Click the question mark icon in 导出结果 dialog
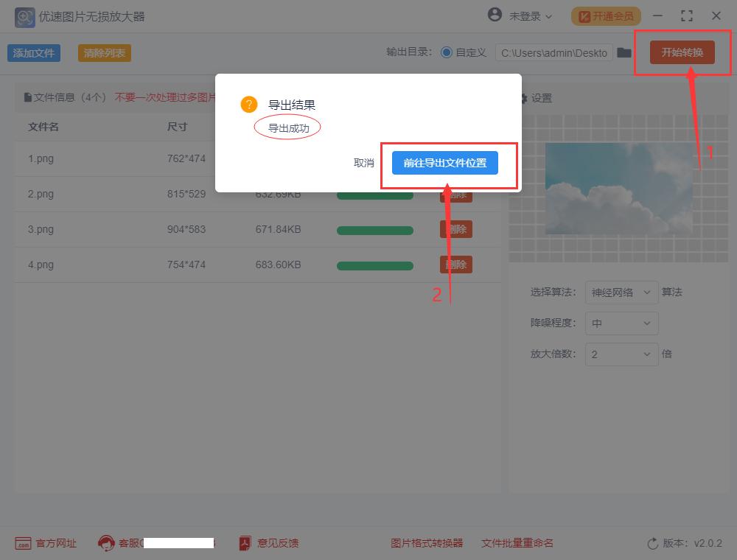Screen dimensions: 737x560 [248, 105]
